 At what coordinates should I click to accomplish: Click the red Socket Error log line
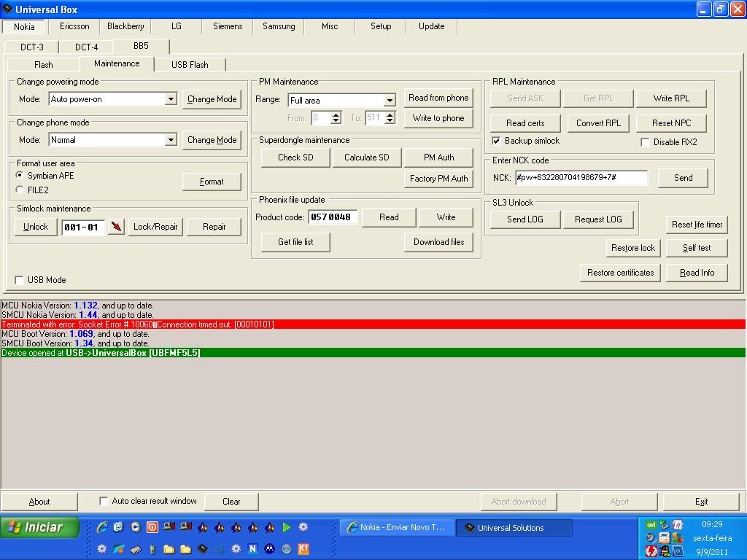click(x=373, y=324)
